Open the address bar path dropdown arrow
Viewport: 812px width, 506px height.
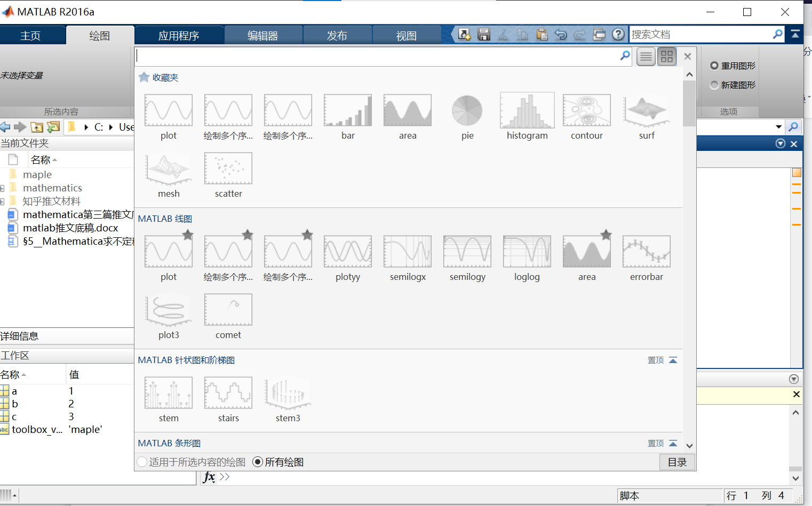(x=778, y=127)
